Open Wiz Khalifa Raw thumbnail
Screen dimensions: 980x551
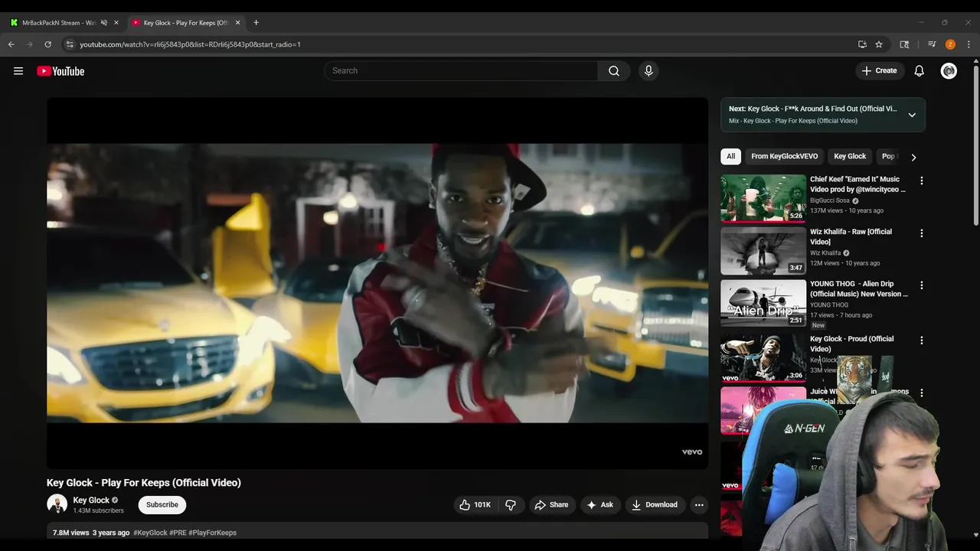tap(763, 250)
